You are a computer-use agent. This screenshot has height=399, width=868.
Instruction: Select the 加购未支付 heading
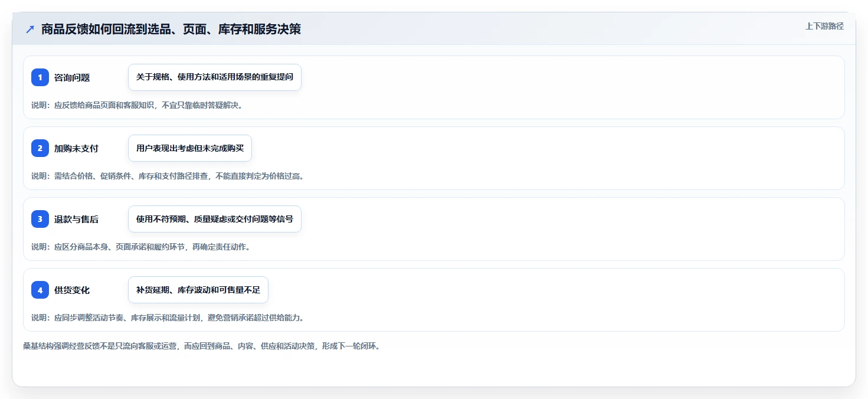coord(76,148)
